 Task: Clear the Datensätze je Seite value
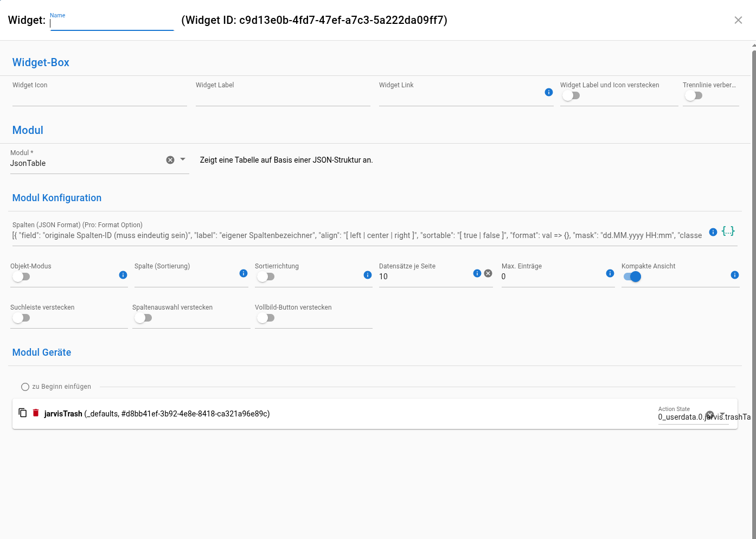click(488, 273)
